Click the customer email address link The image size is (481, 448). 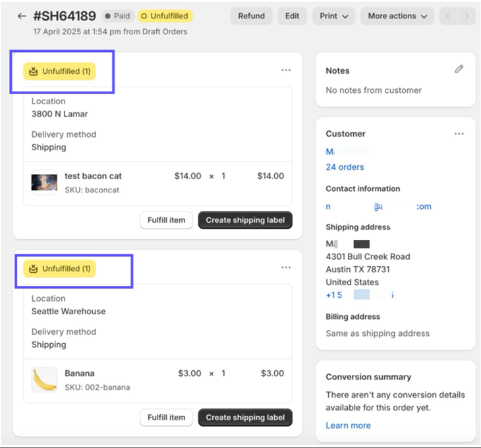tap(379, 206)
